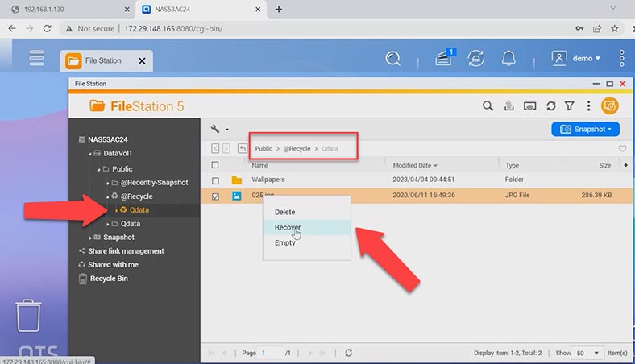This screenshot has width=635, height=364.
Task: Select NAS53AC24 in the tree
Action: click(108, 139)
